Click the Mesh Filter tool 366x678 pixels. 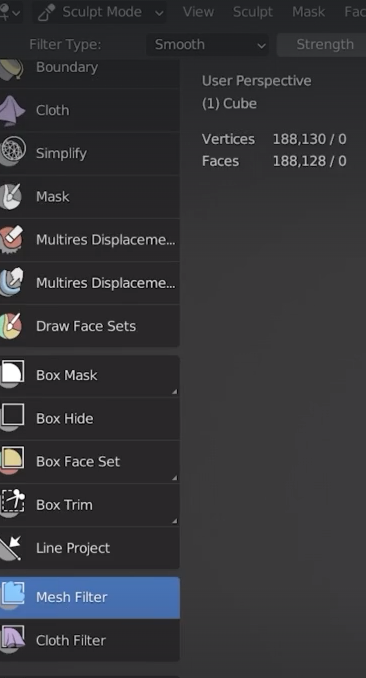90,597
